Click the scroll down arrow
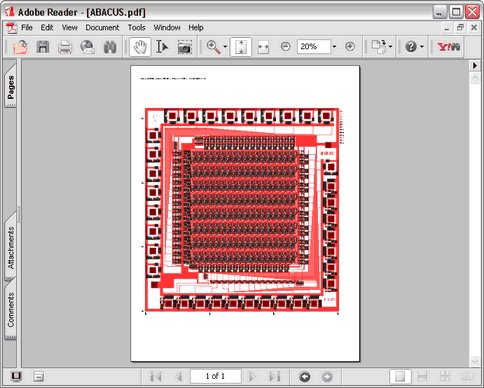 (x=475, y=361)
